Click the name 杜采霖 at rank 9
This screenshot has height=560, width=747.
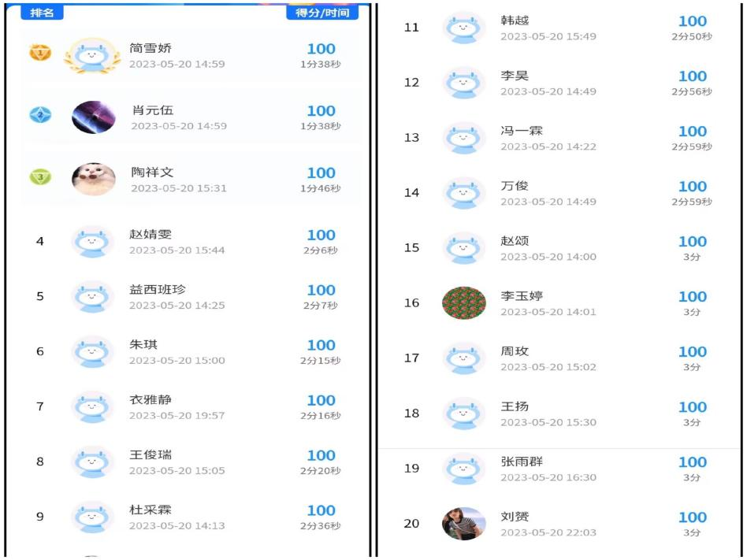tap(151, 510)
